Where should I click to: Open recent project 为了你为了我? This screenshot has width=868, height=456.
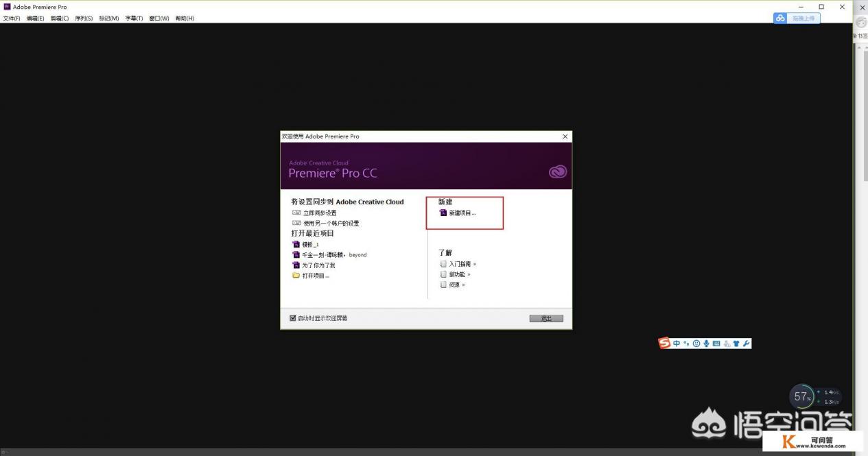click(318, 265)
